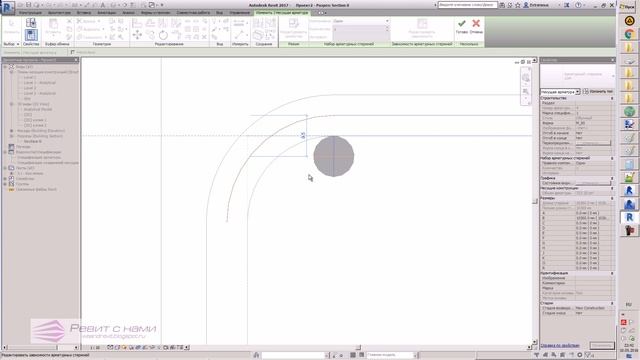The image size is (640, 360).
Task: Select the Rotate tool in the ribbon
Action: [x=163, y=36]
